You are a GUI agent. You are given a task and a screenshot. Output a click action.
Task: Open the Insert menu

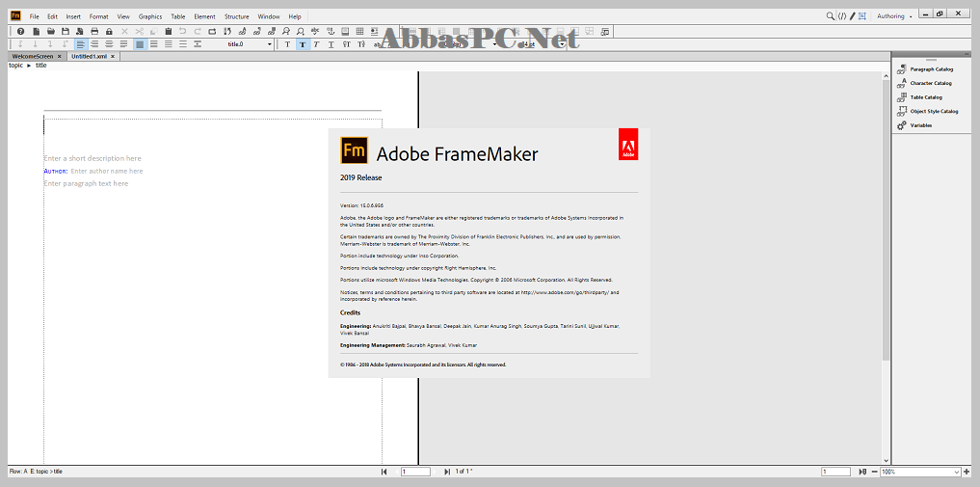[73, 16]
